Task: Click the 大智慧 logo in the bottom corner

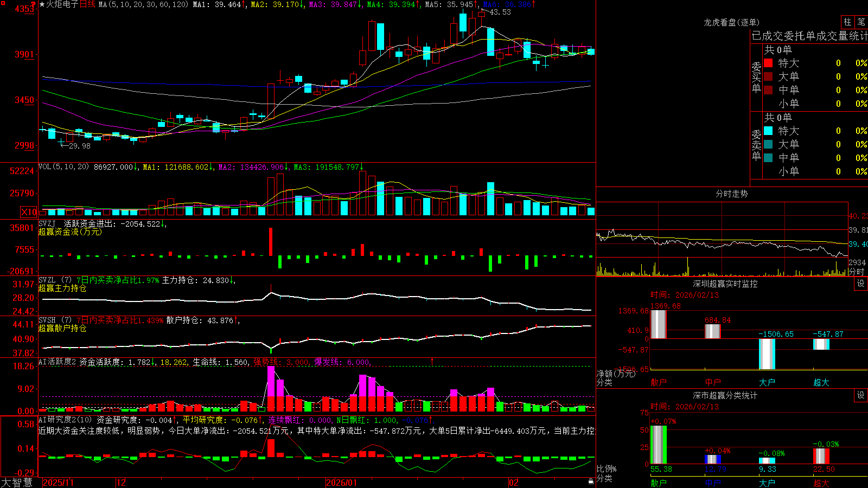Action: coord(17,483)
